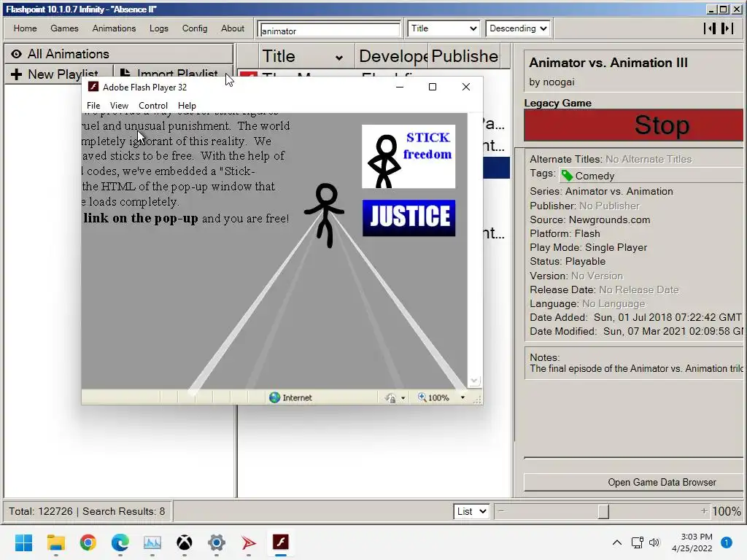Switch to the Animations tab
This screenshot has height=560, width=747.
tap(114, 28)
